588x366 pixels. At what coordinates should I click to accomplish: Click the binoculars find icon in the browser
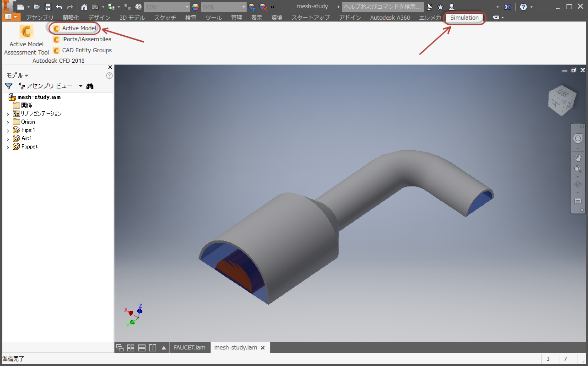click(x=90, y=86)
